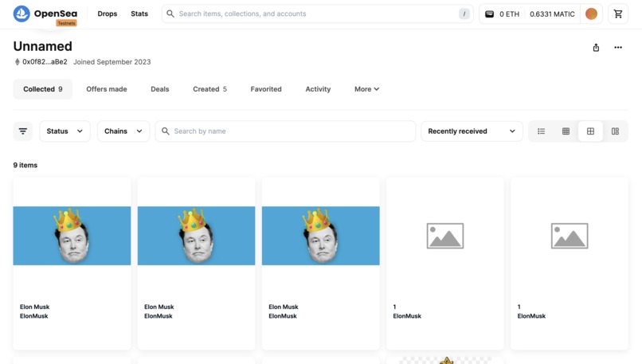
Task: Switch to list view
Action: click(x=542, y=131)
